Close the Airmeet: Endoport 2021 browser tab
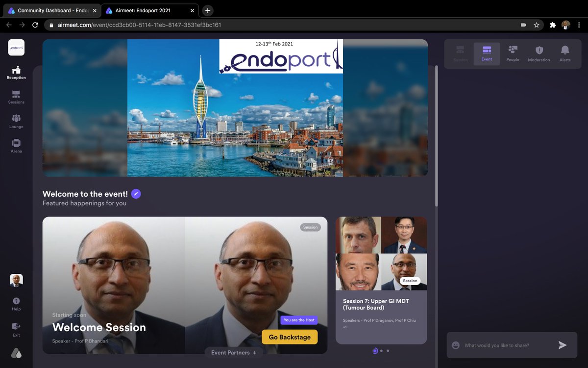Screen dimensions: 588x368 coord(192,10)
